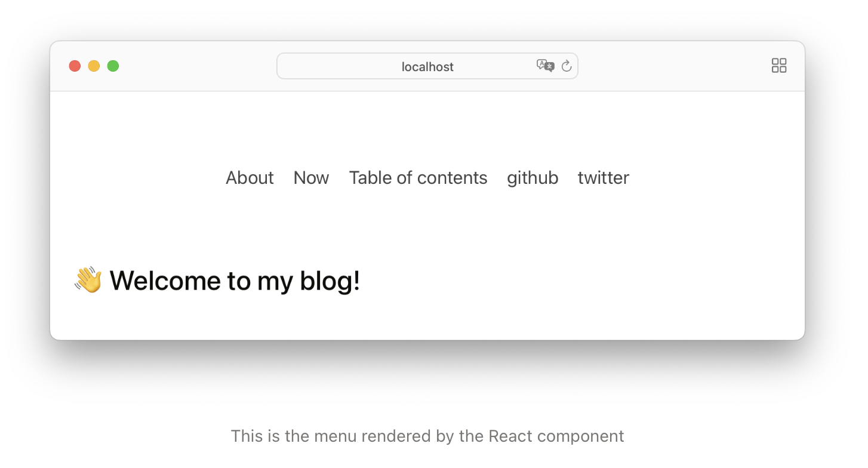Enter fullscreen with the green button
The image size is (868, 468).
click(x=113, y=66)
